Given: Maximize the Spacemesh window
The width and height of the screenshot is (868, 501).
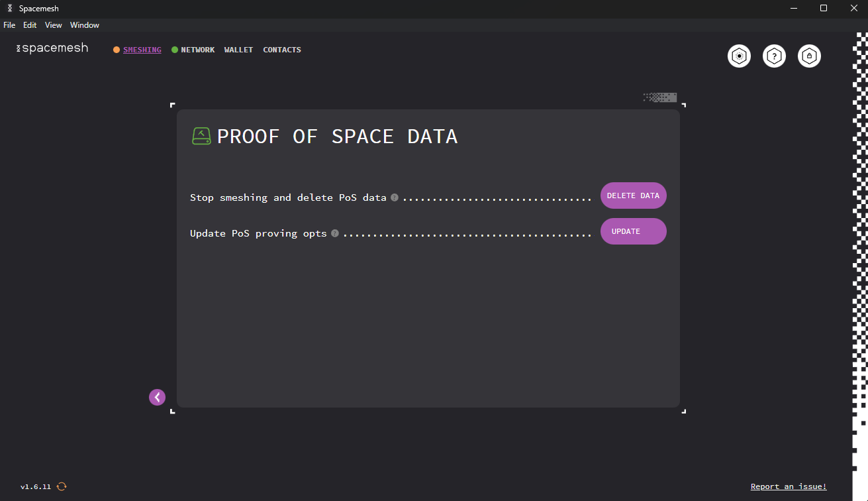Looking at the screenshot, I should coord(824,9).
